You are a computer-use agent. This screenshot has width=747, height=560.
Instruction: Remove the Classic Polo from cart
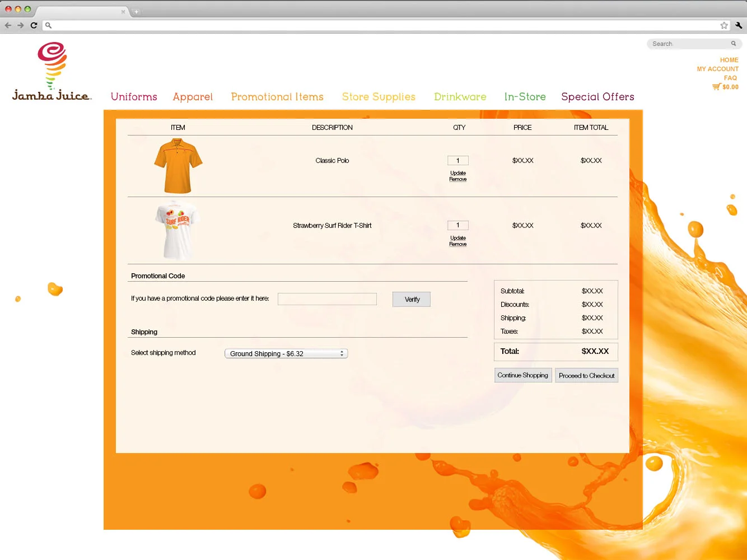[x=457, y=179]
